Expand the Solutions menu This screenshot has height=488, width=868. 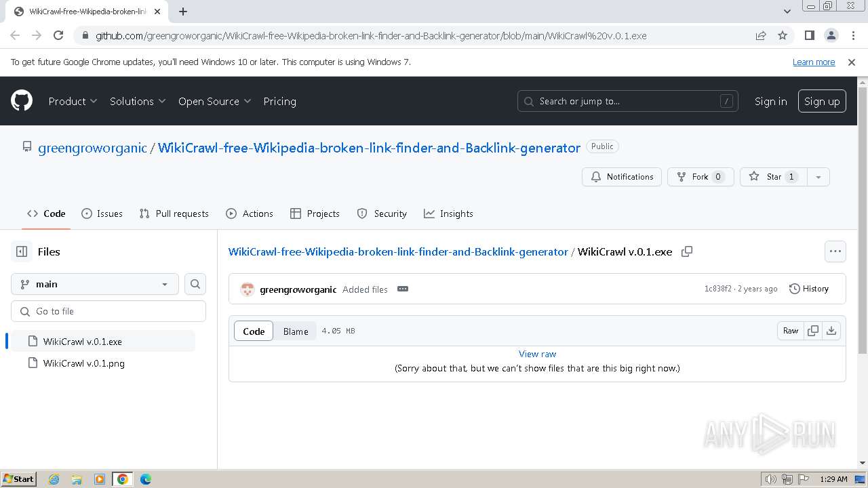tap(138, 101)
